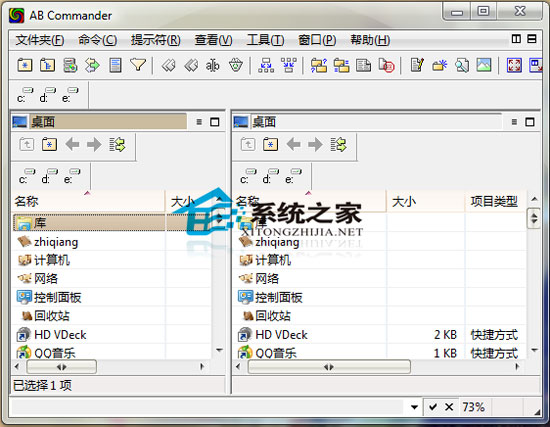Select 控制面板 in left panel
550x427 pixels.
point(58,298)
